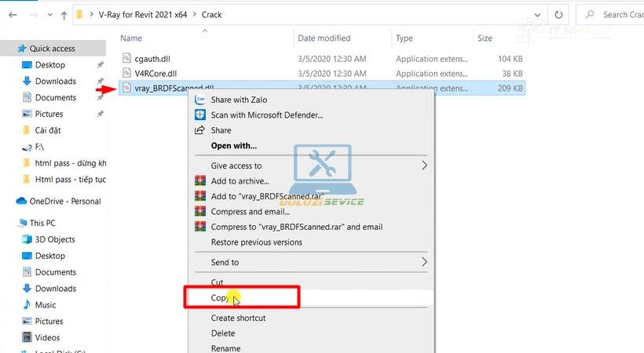The height and width of the screenshot is (353, 644).
Task: Click the folder icon in address bar
Action: [x=79, y=15]
